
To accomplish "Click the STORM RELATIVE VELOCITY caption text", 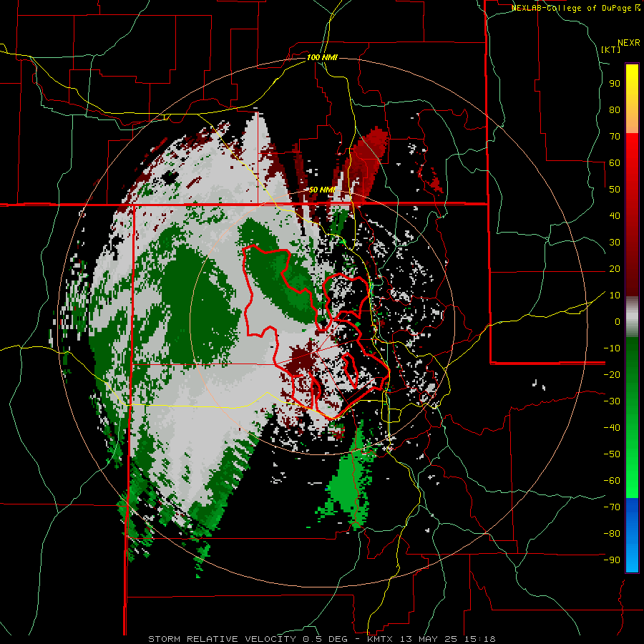I will point(223,639).
